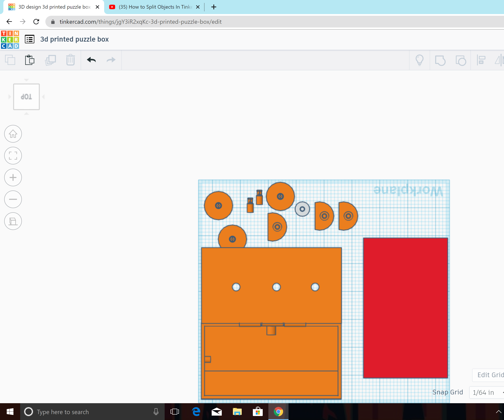This screenshot has width=504, height=420.
Task: Click the Paste clipboard icon
Action: [30, 60]
